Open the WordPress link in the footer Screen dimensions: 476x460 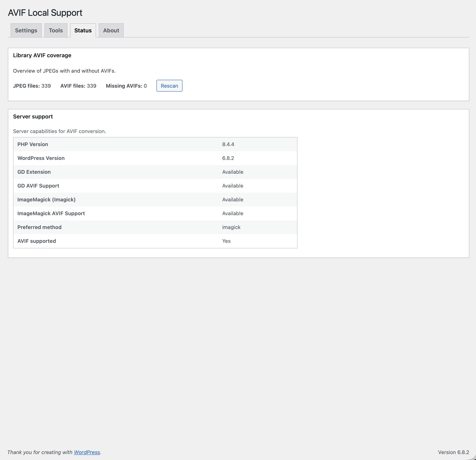click(x=87, y=452)
